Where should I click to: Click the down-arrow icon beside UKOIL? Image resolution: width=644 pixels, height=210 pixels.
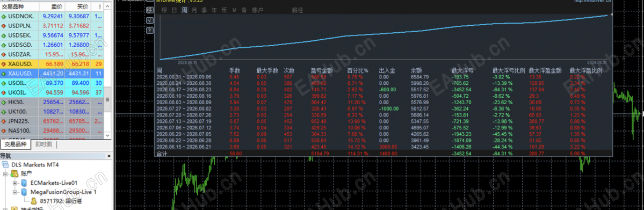point(4,92)
